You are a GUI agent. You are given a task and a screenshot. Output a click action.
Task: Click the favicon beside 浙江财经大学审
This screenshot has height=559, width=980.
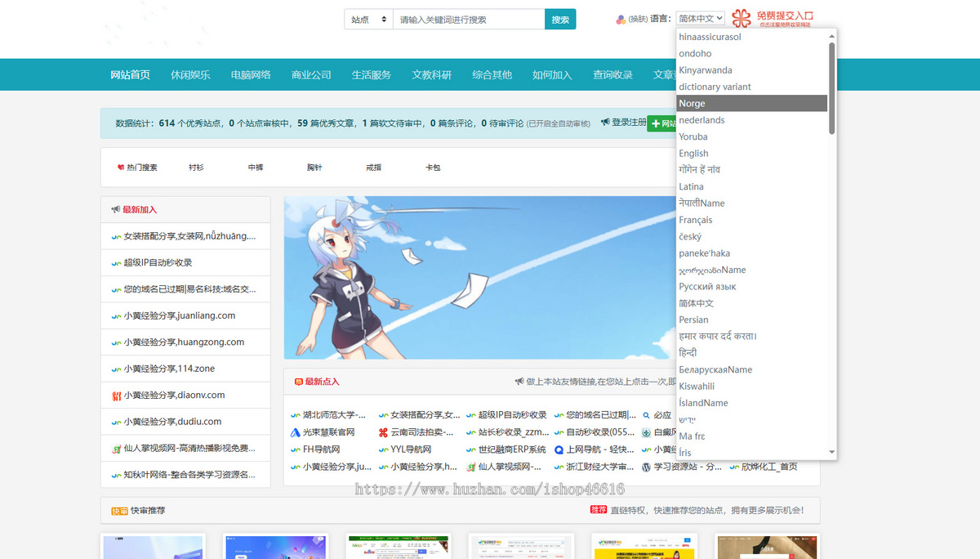(559, 467)
